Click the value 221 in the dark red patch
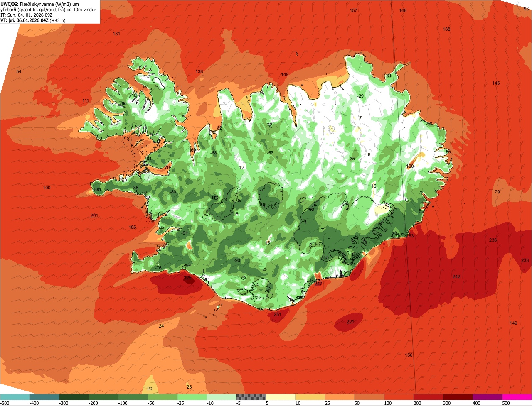The width and height of the screenshot is (532, 406). coord(350,322)
